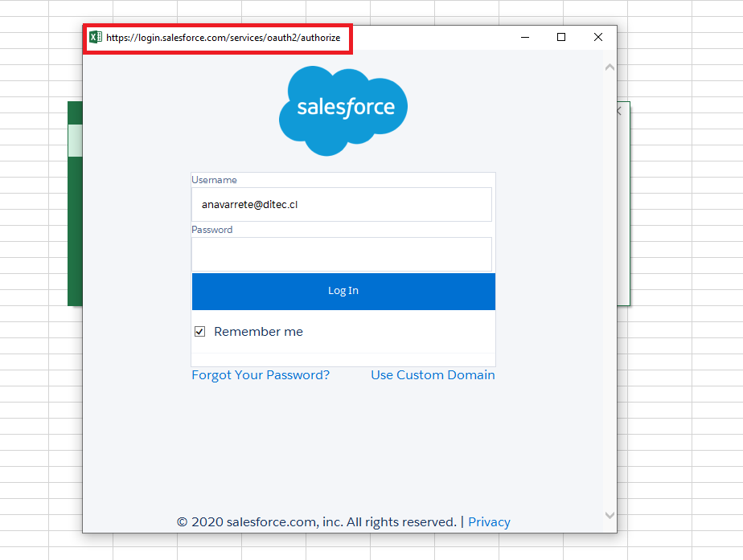
Task: Uncheck the Remember me checkbox
Action: (200, 331)
